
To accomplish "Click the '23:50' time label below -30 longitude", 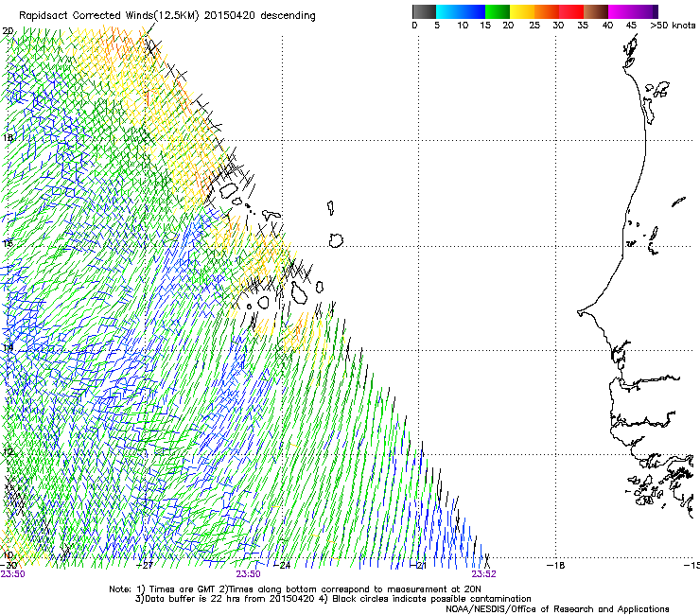I will click(x=12, y=574).
